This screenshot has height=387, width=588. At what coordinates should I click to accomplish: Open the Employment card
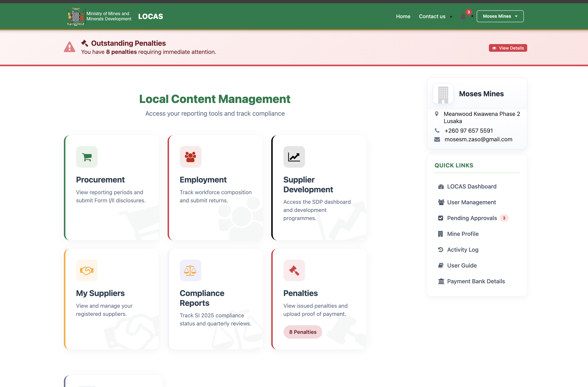pyautogui.click(x=215, y=188)
